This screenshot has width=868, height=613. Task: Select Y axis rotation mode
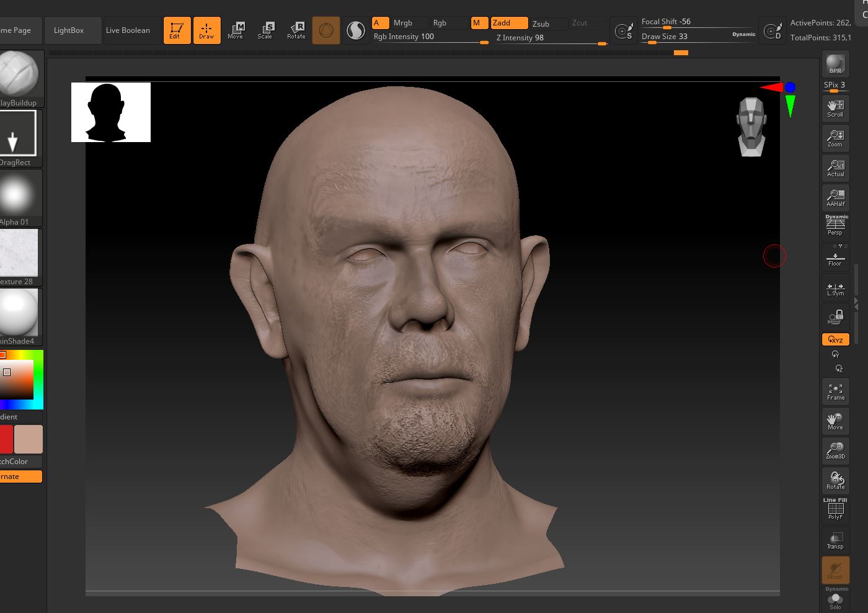835,354
